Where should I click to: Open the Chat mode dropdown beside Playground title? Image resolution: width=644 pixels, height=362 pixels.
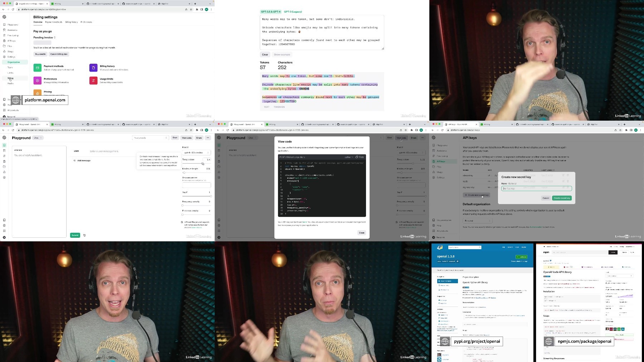(x=38, y=138)
